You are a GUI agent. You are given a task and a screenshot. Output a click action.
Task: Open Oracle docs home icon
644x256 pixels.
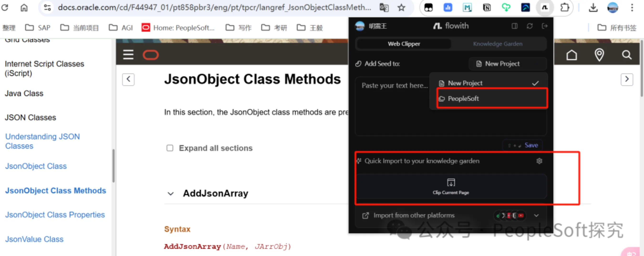571,55
